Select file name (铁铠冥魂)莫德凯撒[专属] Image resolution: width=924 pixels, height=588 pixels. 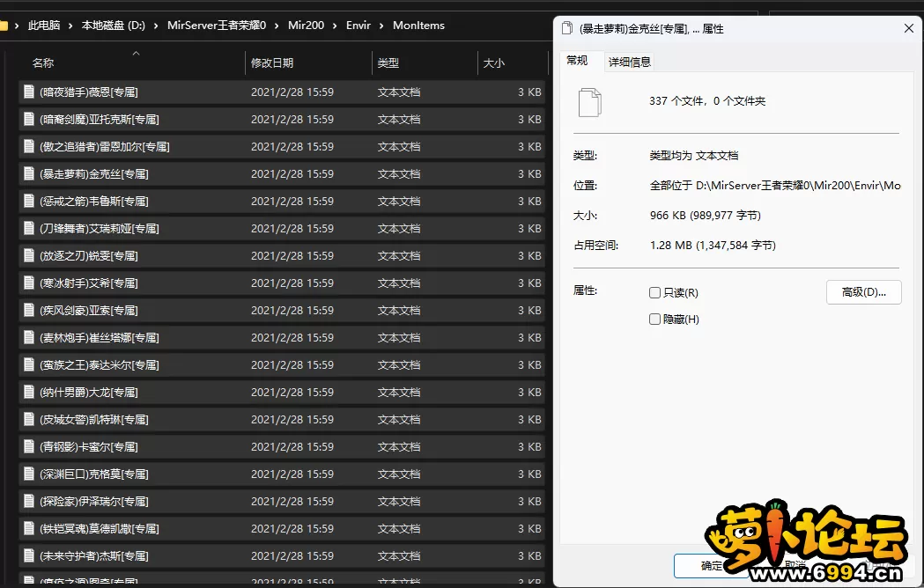(100, 528)
